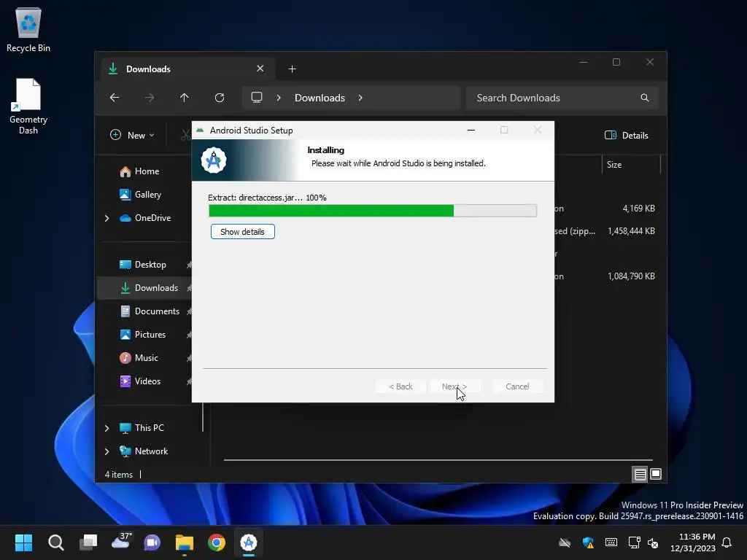Click the 1,458,444 KB file size entry
747x560 pixels.
tap(631, 231)
